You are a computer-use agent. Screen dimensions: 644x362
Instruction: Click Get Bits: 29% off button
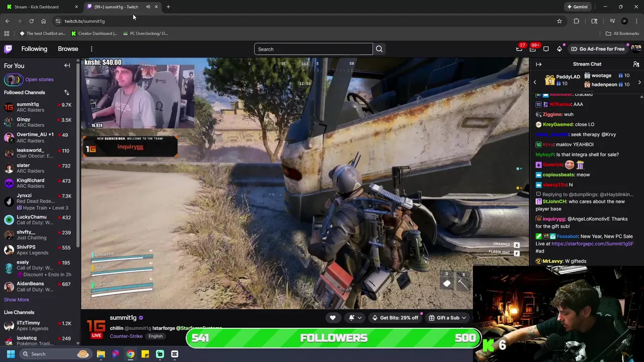(395, 318)
